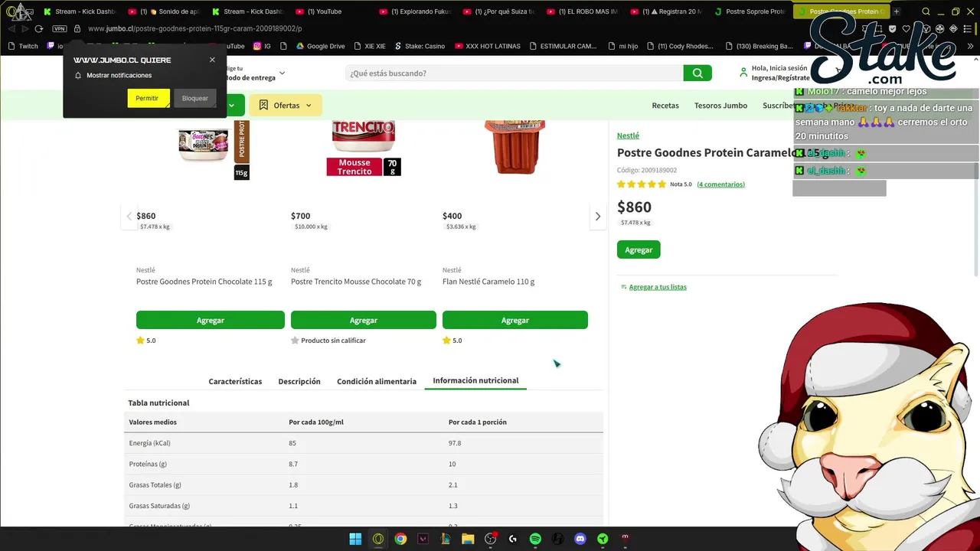Click the Flan Nestlé Caramelo product image

[515, 147]
